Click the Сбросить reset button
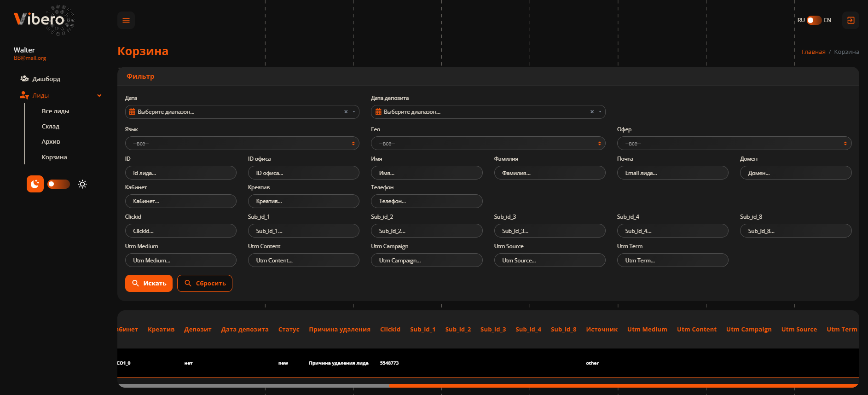868x395 pixels. pos(205,283)
